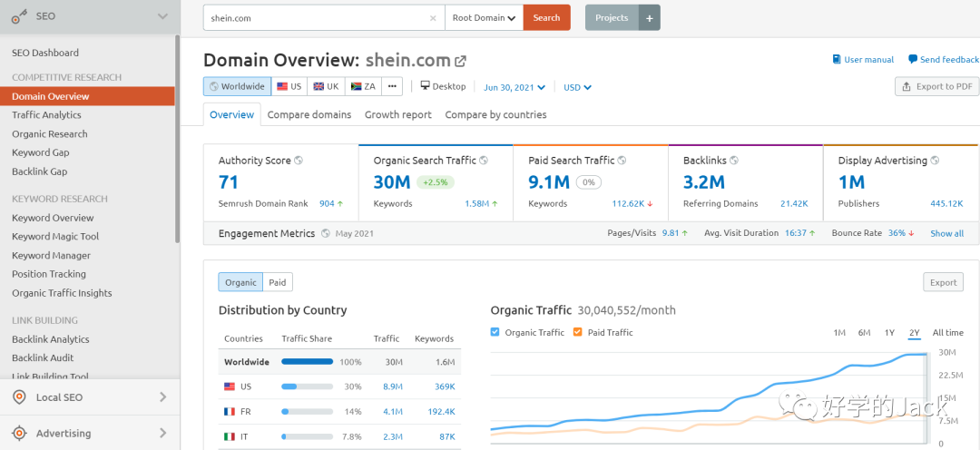980x450 pixels.
Task: Click globe icon beside Authority Score
Action: tap(299, 161)
